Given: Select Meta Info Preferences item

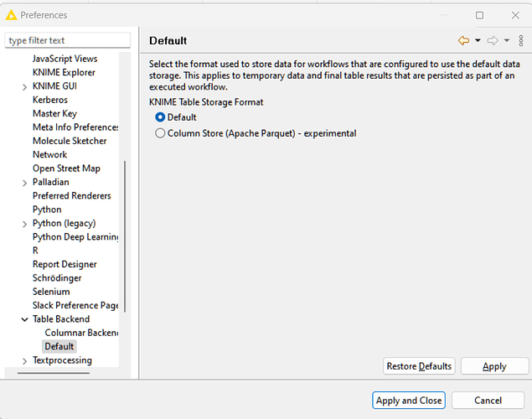Looking at the screenshot, I should point(75,127).
